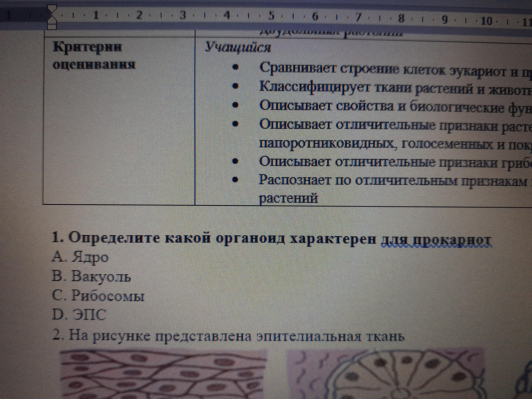
Task: Click the ruler at mark 10
Action: coord(486,21)
